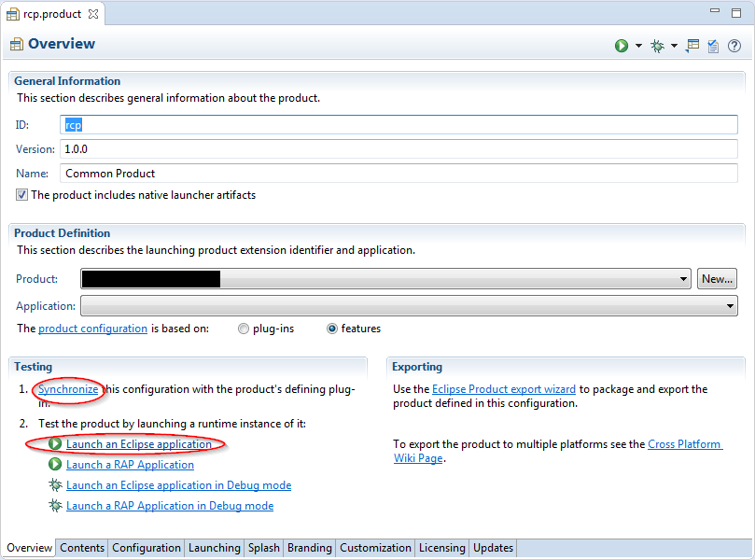
Task: Click the Synchronize link
Action: point(68,389)
